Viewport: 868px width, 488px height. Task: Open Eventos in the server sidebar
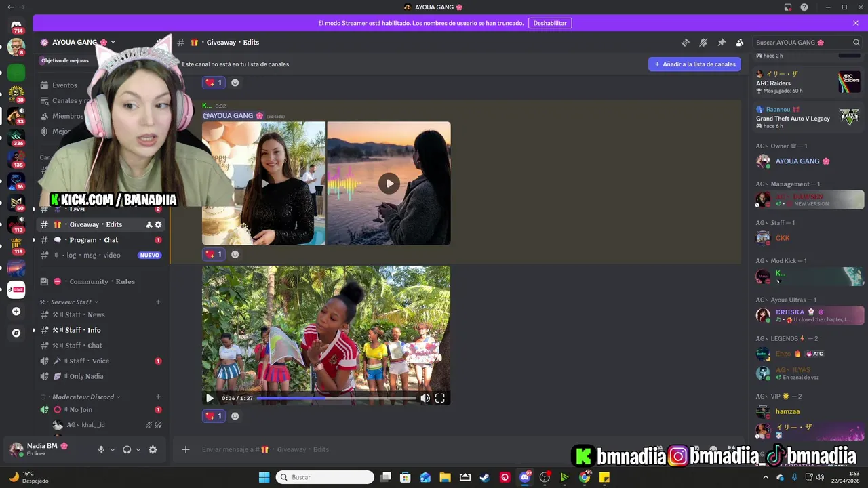point(64,85)
